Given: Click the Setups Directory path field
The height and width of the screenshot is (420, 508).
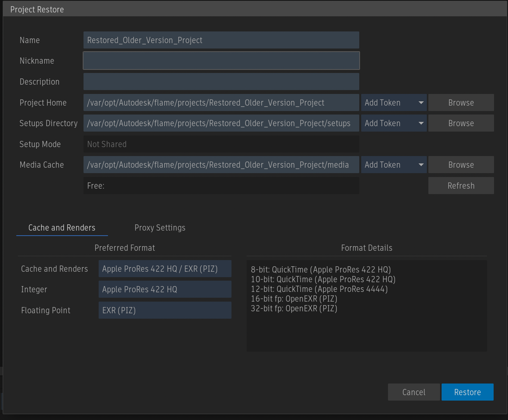Looking at the screenshot, I should 221,123.
